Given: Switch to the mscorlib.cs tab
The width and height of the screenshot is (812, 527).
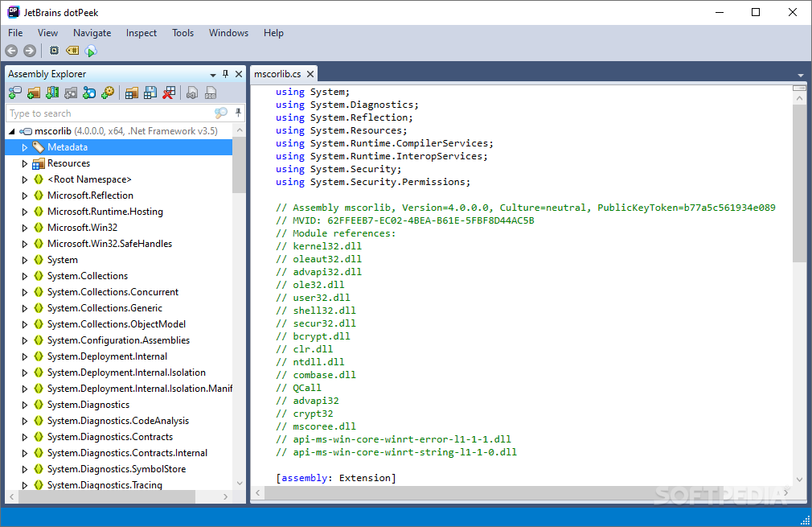Looking at the screenshot, I should tap(277, 74).
